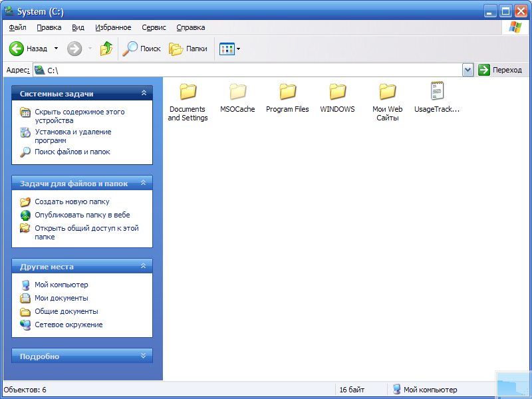
Task: Open the UsageTrack file
Action: [437, 92]
